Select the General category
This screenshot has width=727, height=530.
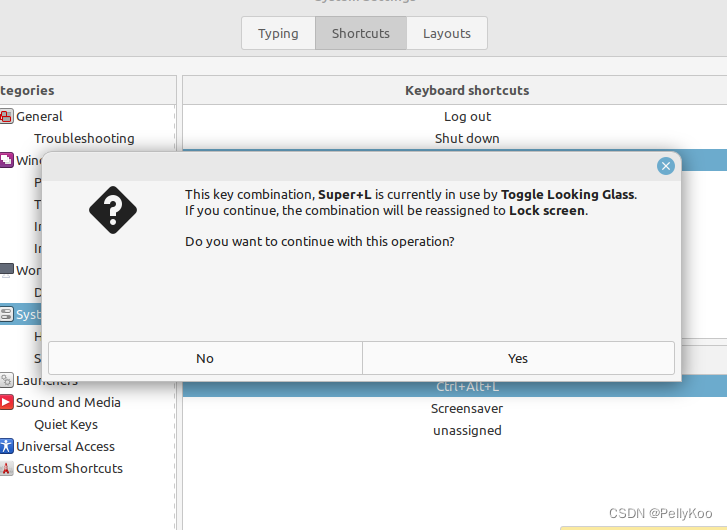point(39,116)
